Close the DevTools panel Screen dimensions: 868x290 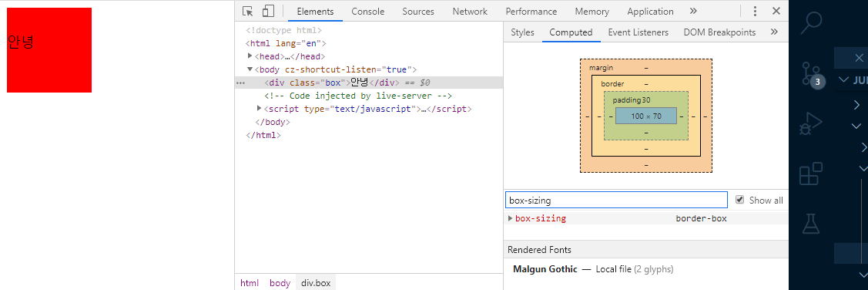point(776,11)
